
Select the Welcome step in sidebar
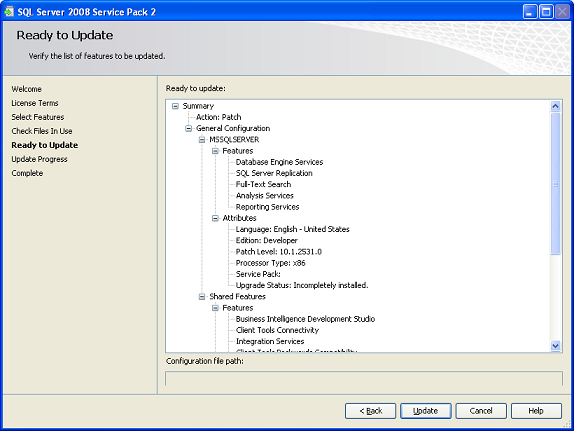click(26, 89)
